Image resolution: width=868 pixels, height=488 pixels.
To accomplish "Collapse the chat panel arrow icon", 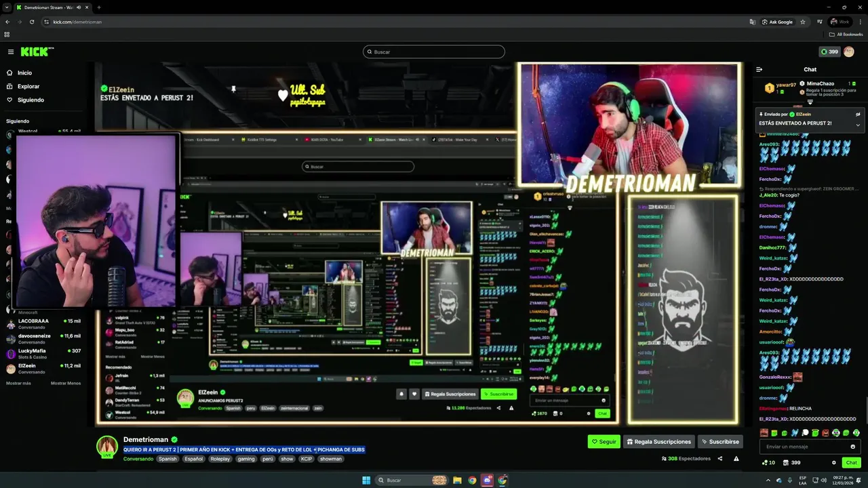I will pyautogui.click(x=759, y=69).
